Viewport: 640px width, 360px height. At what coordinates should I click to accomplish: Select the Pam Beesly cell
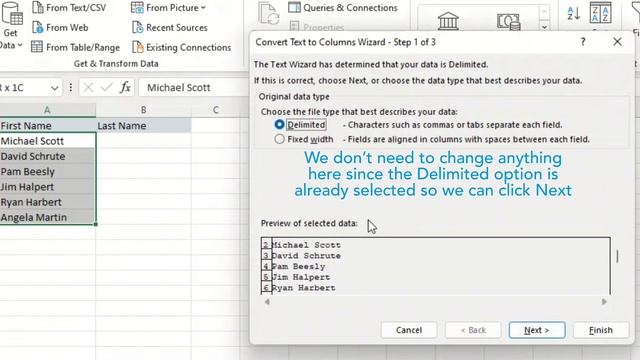pyautogui.click(x=47, y=171)
